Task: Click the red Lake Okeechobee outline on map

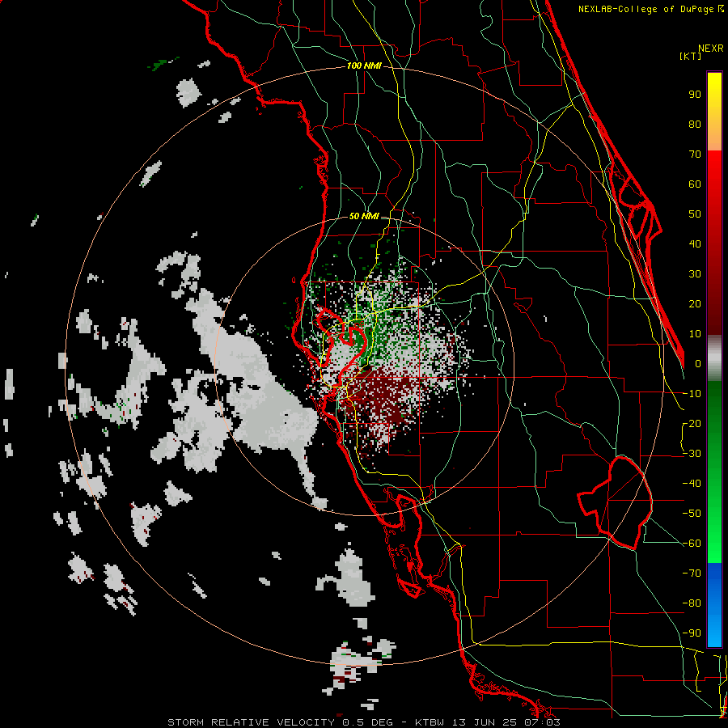Action: click(616, 502)
